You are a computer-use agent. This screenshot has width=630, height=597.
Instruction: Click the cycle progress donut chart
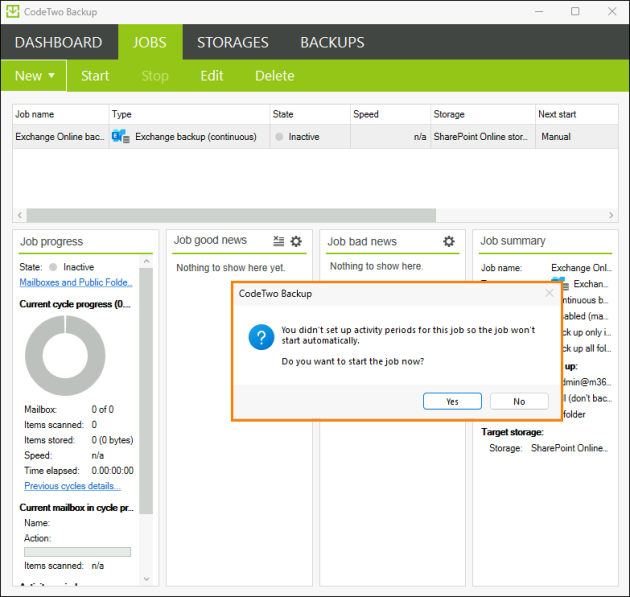65,356
